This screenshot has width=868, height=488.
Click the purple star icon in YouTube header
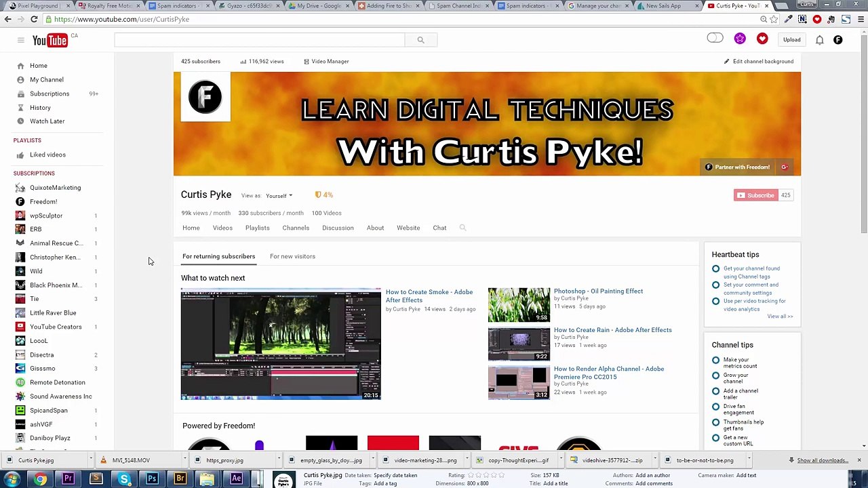[740, 39]
